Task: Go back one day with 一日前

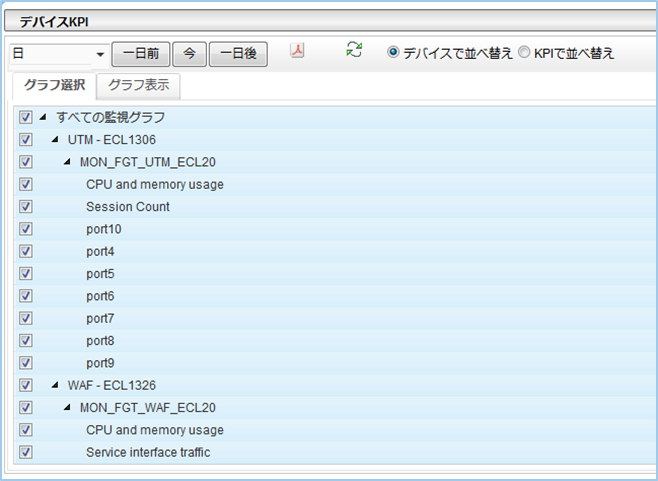Action: (x=141, y=54)
